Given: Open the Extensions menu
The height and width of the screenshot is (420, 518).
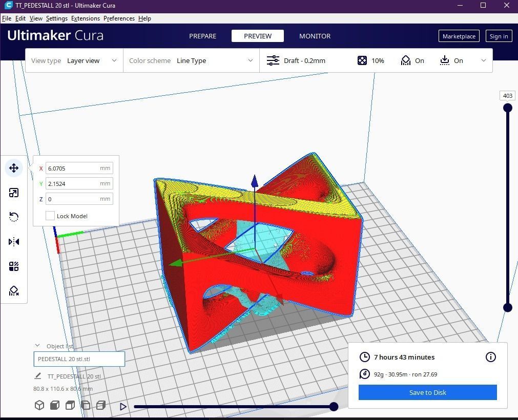Looking at the screenshot, I should (86, 18).
